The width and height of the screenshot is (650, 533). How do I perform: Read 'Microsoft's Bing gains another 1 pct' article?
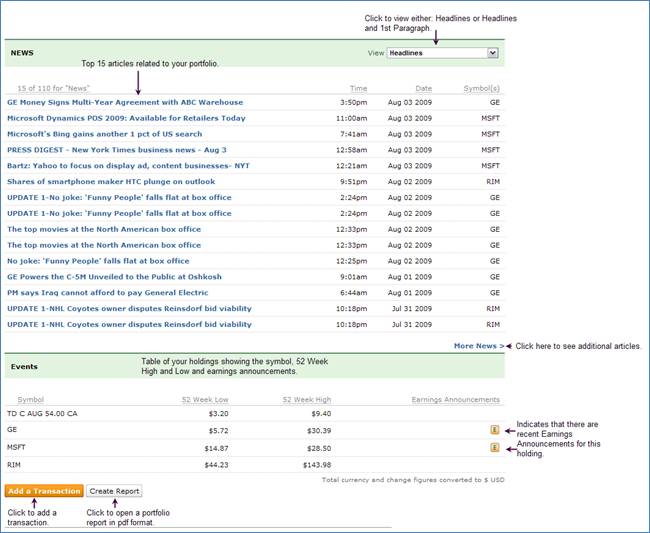[104, 134]
